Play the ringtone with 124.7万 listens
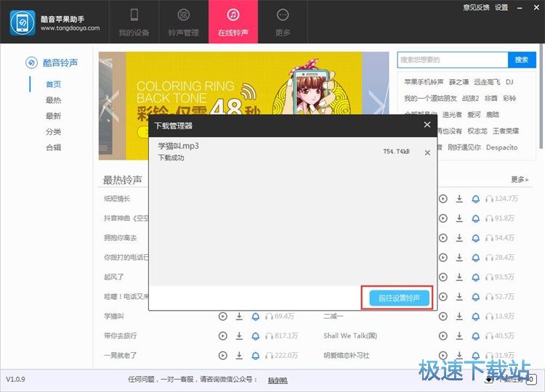The image size is (545, 392). click(443, 199)
